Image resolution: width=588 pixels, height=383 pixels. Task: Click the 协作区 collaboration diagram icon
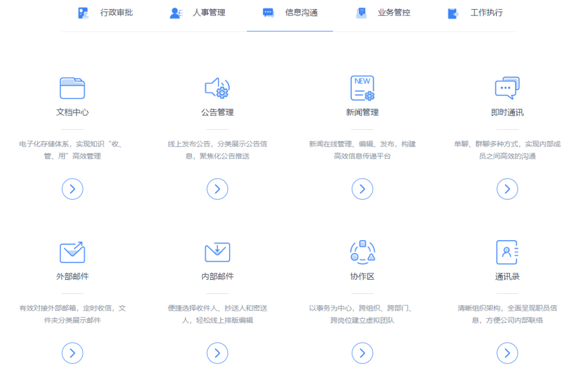(x=362, y=252)
